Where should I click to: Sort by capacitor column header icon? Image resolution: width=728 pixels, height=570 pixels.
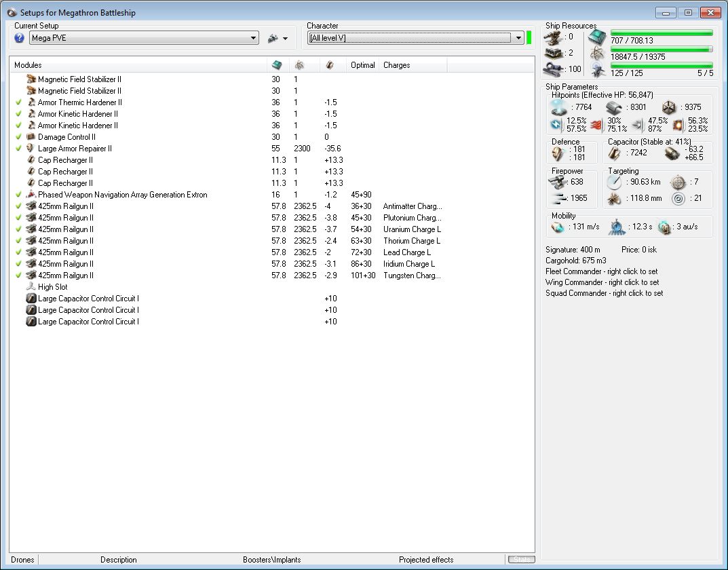tap(330, 65)
